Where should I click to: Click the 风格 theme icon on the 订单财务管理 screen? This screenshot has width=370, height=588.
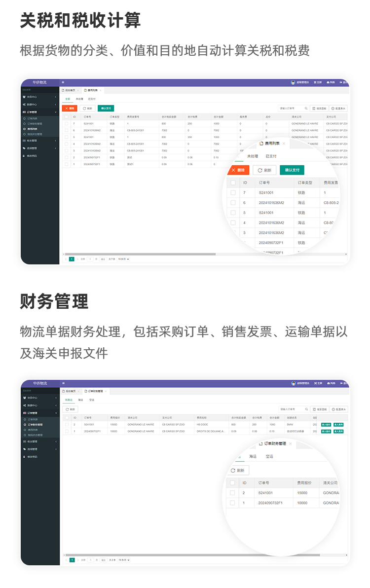(331, 383)
